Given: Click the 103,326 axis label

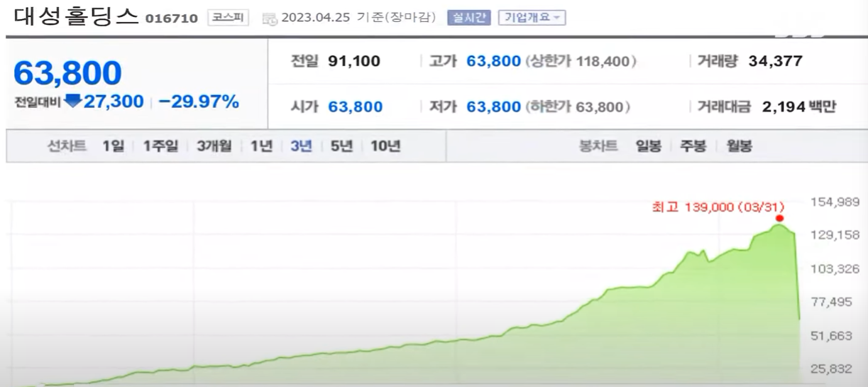Looking at the screenshot, I should point(835,269).
